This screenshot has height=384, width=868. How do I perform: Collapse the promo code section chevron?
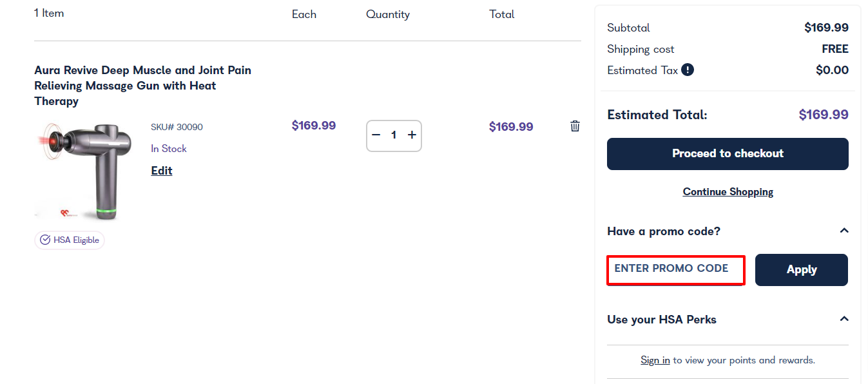844,231
